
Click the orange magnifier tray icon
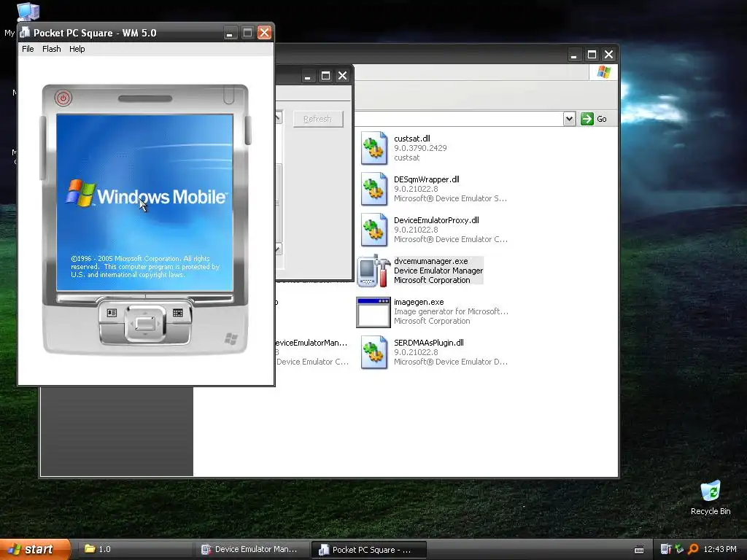click(x=694, y=549)
